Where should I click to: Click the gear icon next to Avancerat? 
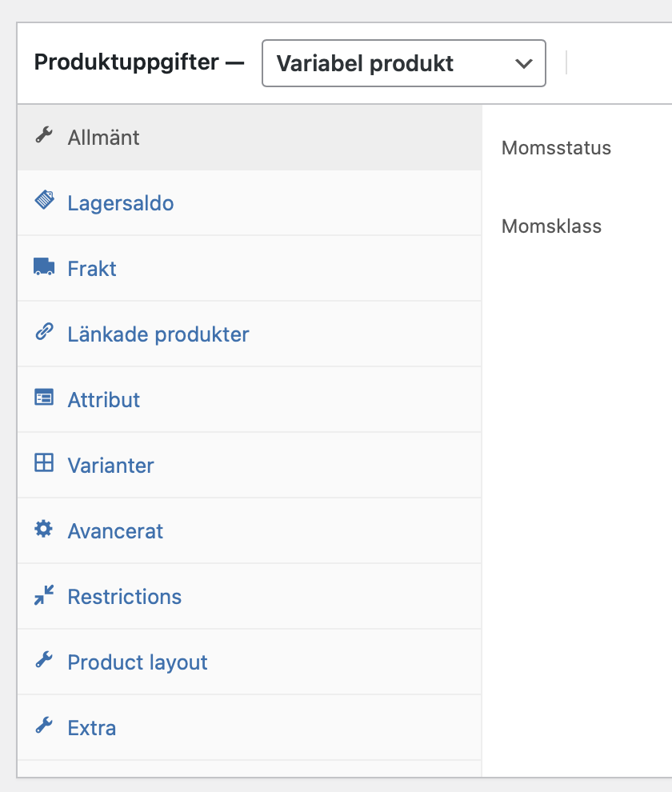click(x=44, y=530)
